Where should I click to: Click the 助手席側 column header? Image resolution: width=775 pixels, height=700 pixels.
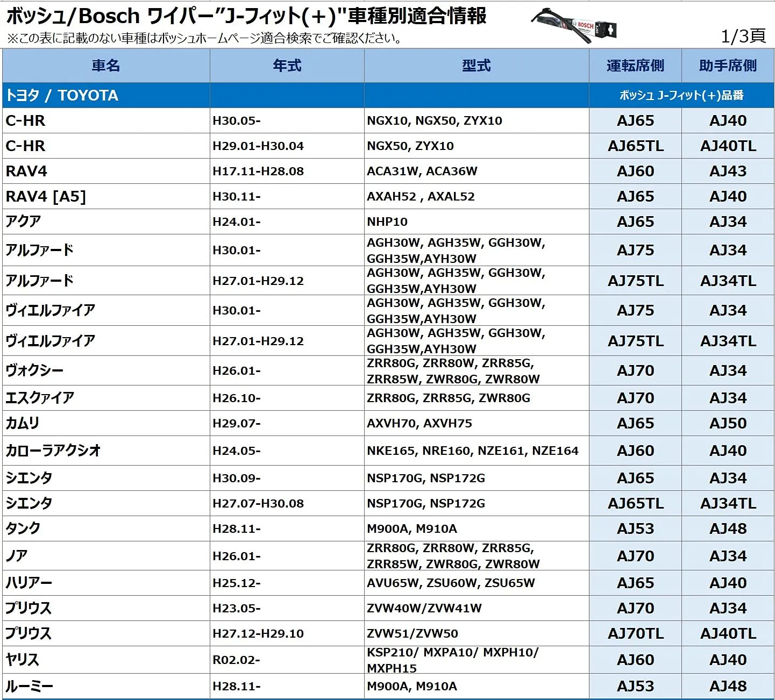pyautogui.click(x=728, y=66)
